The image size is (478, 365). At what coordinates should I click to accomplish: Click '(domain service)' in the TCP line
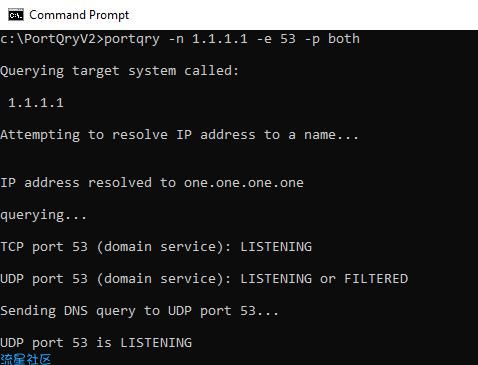tap(159, 247)
